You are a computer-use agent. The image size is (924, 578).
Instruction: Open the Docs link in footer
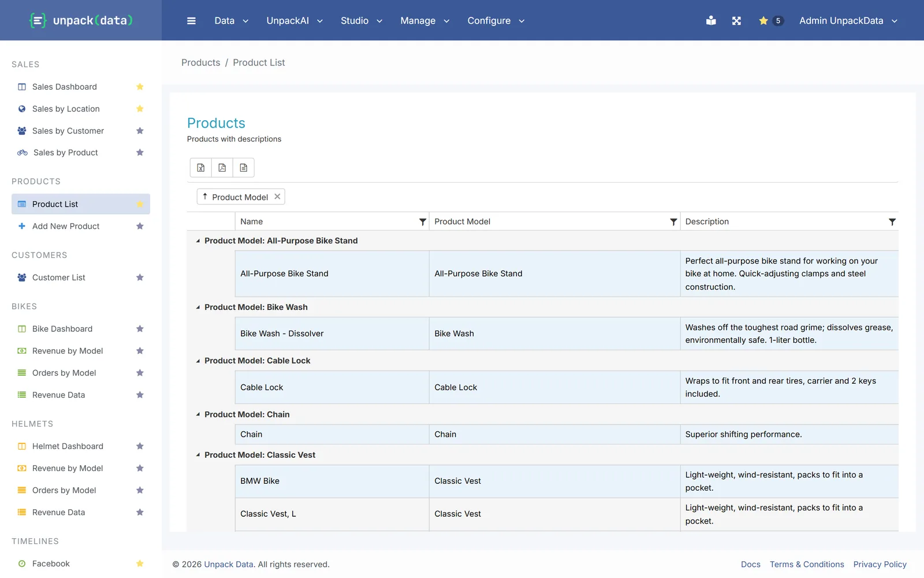click(x=751, y=564)
